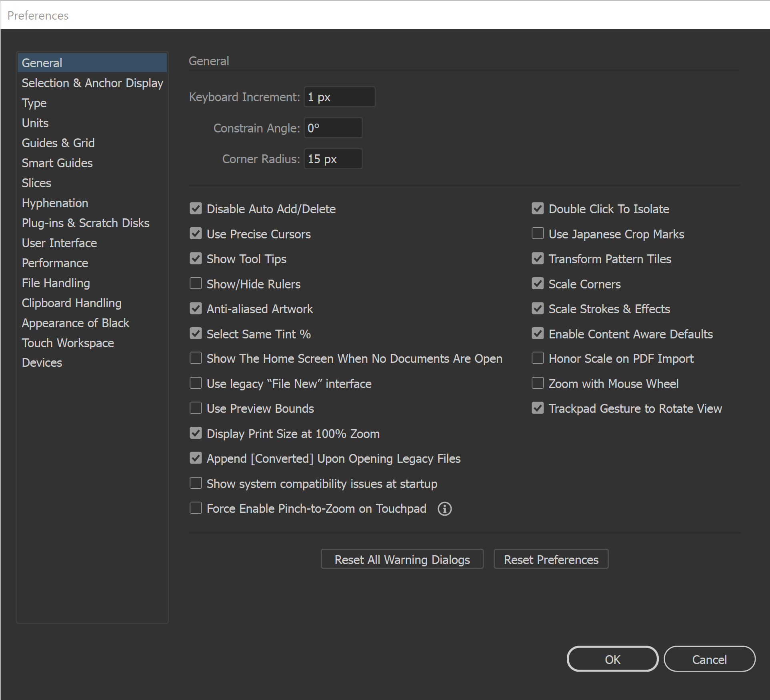
Task: Click Reset All Warning Dialogs button
Action: coord(402,559)
